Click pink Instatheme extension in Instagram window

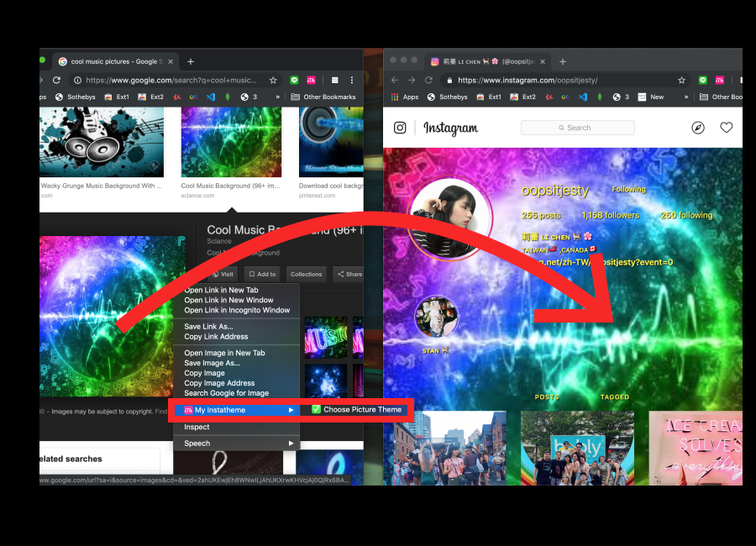coord(720,80)
